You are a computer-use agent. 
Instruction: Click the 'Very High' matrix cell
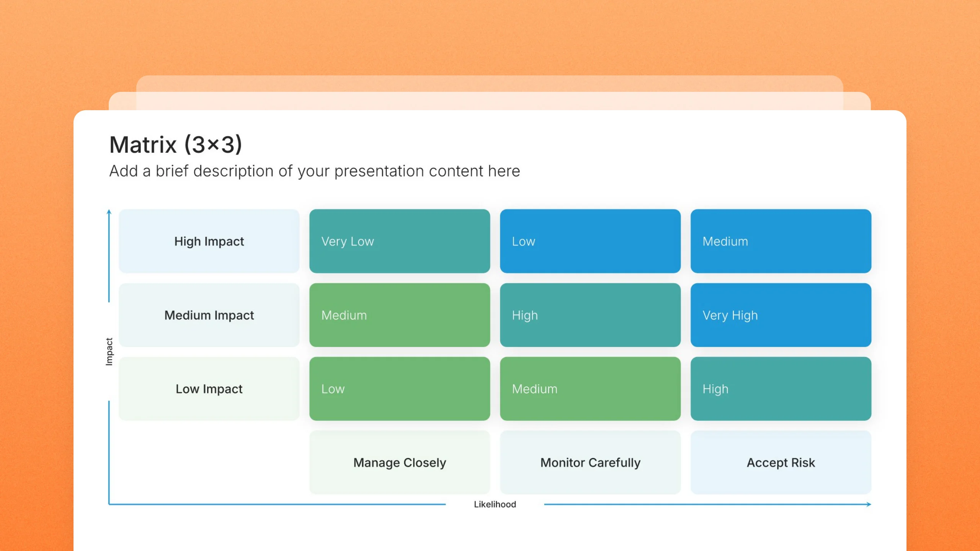click(x=781, y=315)
